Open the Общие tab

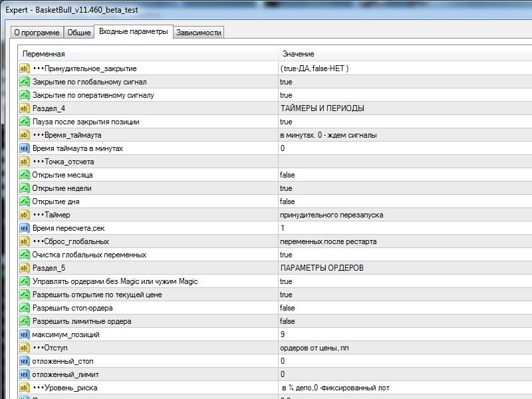point(79,33)
